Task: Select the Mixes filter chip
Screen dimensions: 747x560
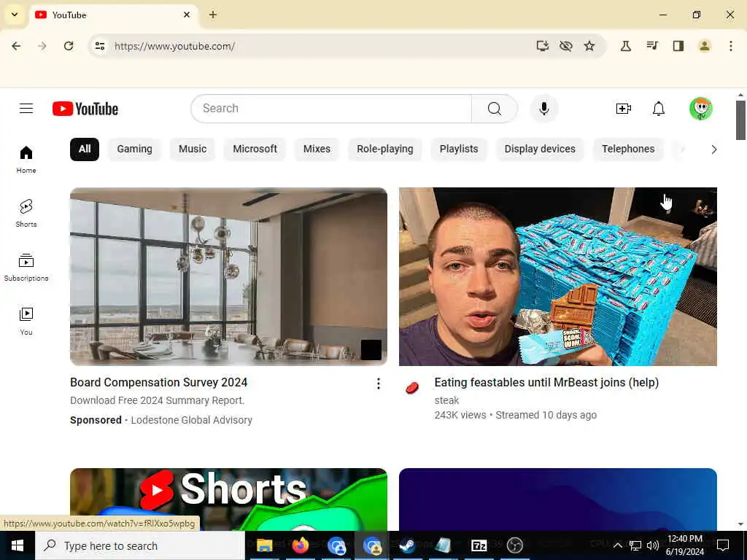Action: click(x=317, y=149)
